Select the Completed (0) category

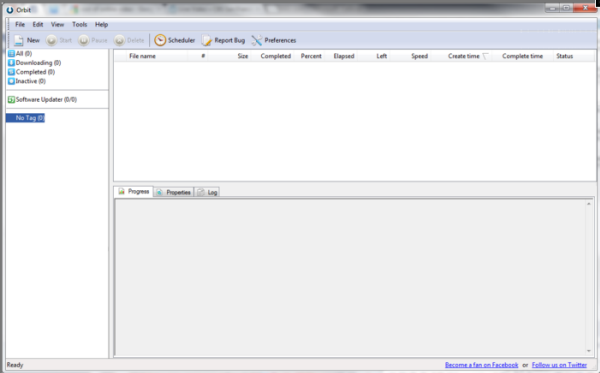(x=31, y=72)
